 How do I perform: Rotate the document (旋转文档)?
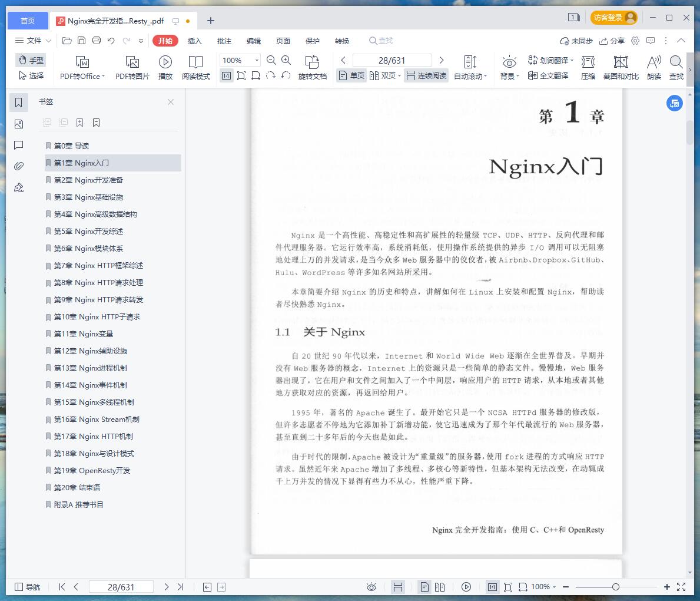(x=313, y=68)
